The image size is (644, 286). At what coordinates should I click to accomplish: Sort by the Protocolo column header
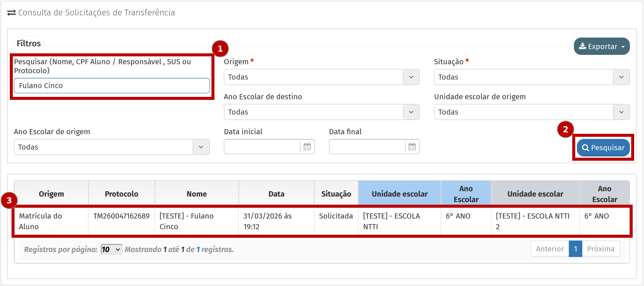pos(122,194)
